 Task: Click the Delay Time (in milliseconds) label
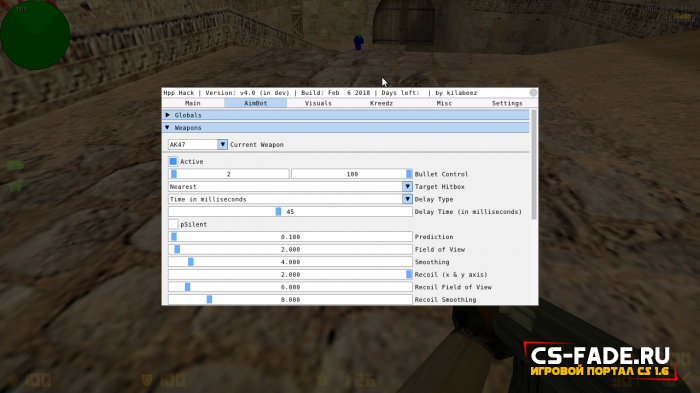tap(468, 212)
